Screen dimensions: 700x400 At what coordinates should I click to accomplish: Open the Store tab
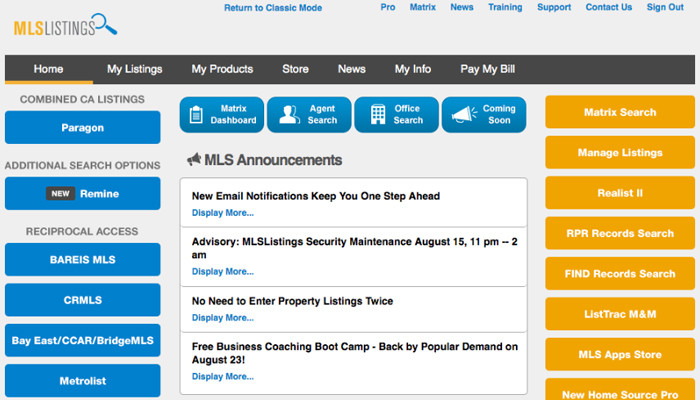tap(295, 69)
